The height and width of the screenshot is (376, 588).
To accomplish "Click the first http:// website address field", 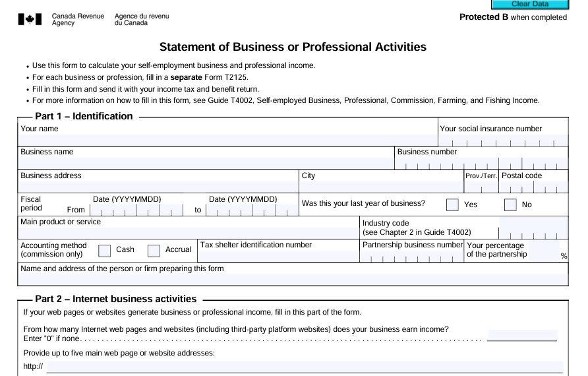I will coord(303,367).
